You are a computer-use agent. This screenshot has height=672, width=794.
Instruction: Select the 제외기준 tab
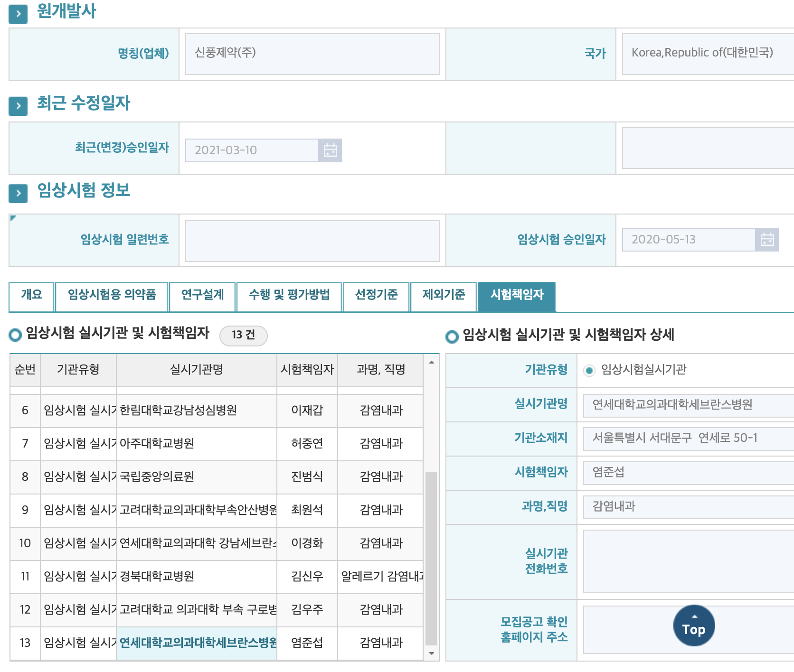coord(444,296)
